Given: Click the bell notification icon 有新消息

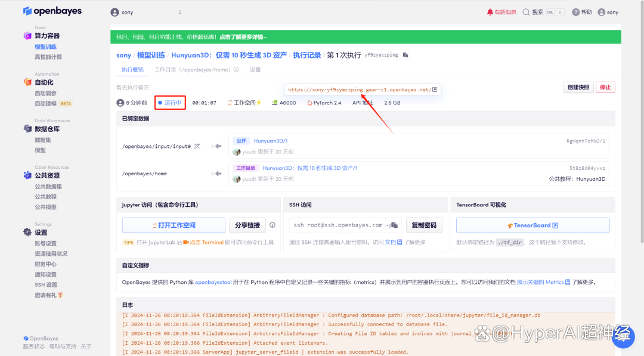Looking at the screenshot, I should click(501, 13).
